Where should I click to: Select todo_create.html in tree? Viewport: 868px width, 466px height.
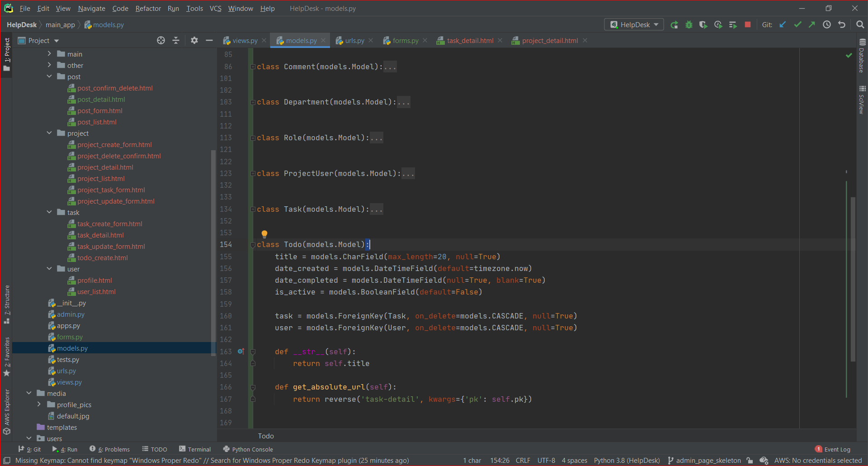point(103,258)
